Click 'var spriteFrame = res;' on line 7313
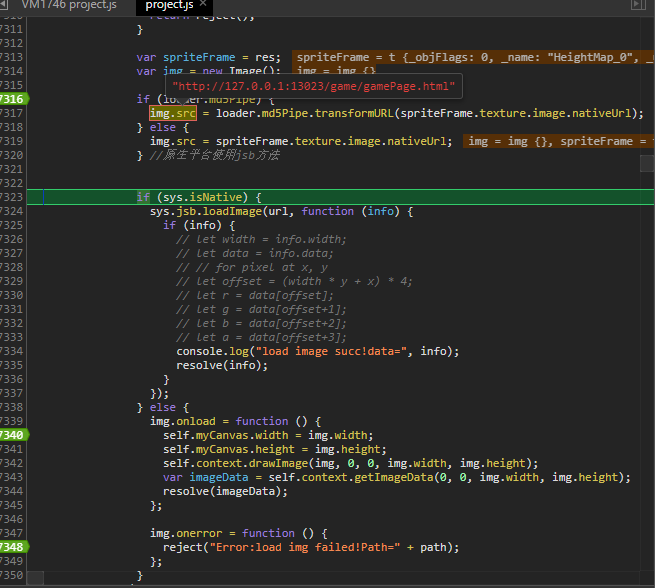The height and width of the screenshot is (588, 655). [208, 57]
